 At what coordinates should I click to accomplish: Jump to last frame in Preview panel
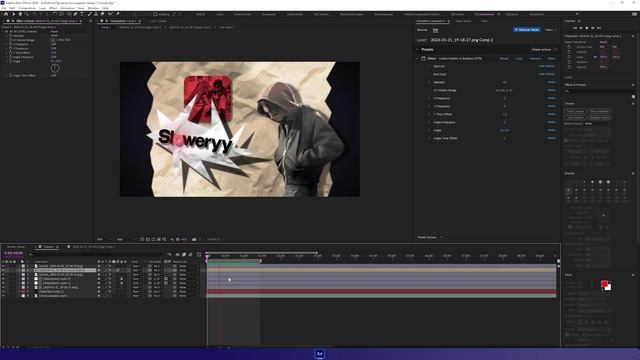coord(599,28)
